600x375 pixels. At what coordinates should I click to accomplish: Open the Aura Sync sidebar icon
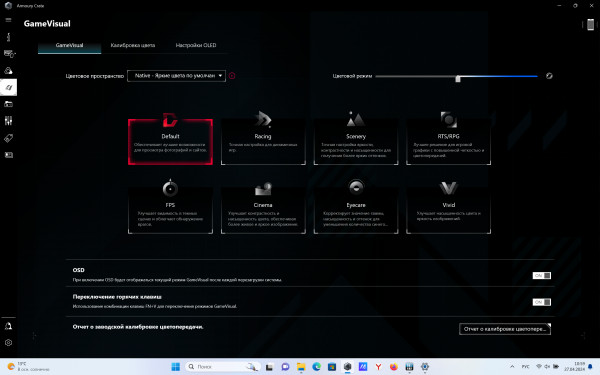point(8,71)
